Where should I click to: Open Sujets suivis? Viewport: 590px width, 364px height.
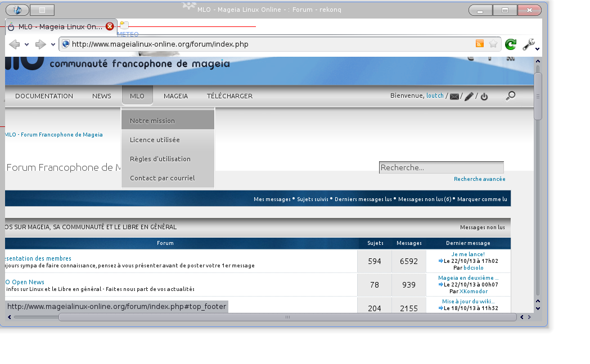click(x=313, y=199)
